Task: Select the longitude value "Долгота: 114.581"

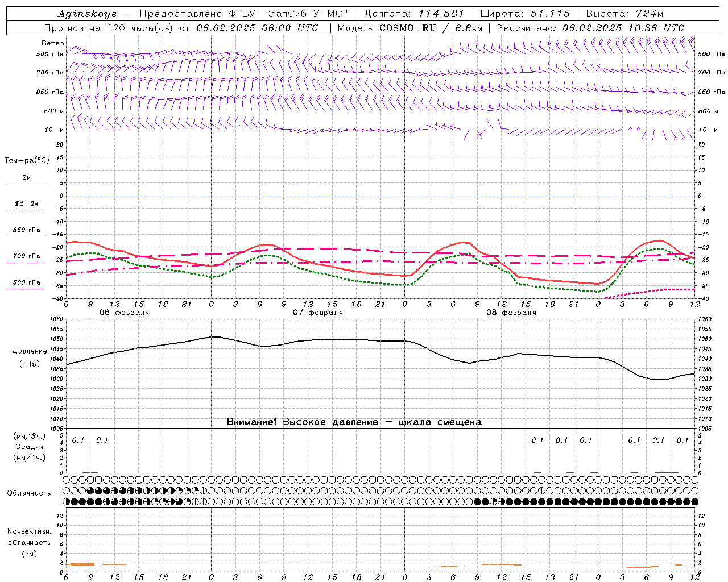Action: tap(414, 14)
